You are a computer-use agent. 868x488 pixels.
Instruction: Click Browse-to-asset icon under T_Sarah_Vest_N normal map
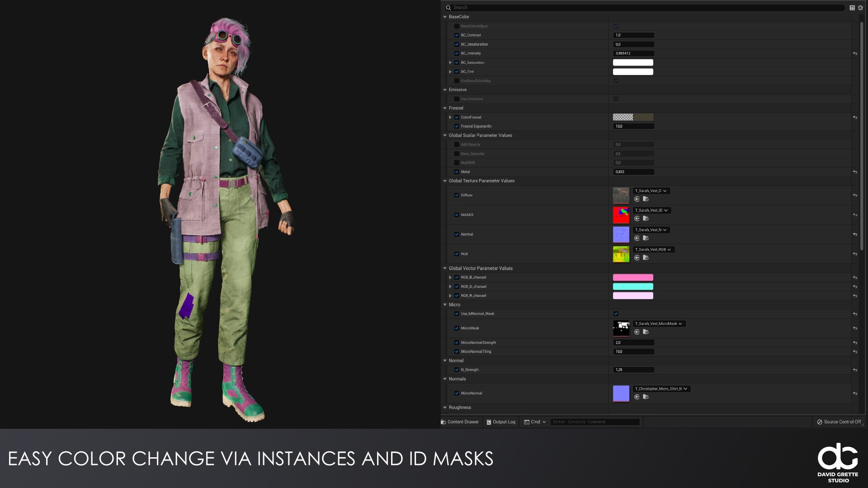point(646,238)
